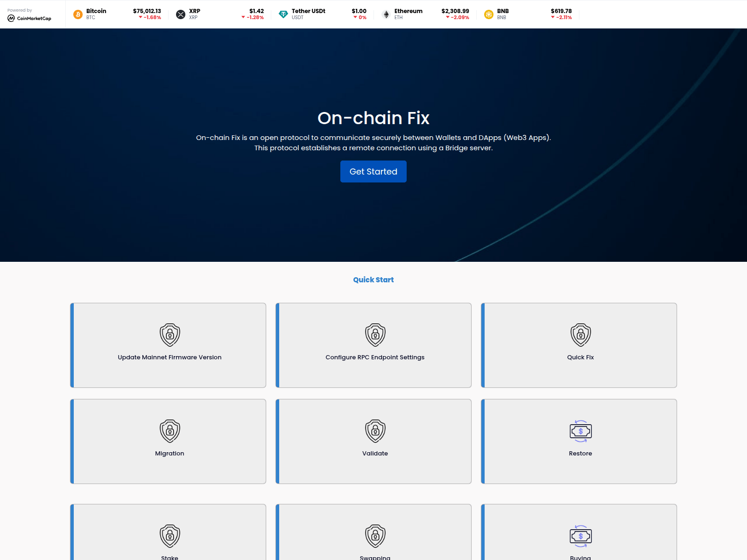Click the Validate shield icon
The image size is (747, 560).
375,431
